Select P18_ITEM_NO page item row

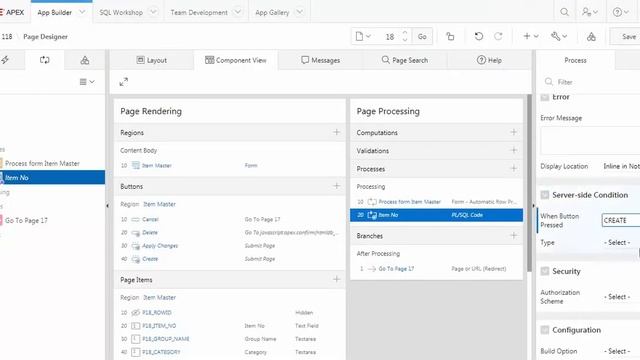230,326
